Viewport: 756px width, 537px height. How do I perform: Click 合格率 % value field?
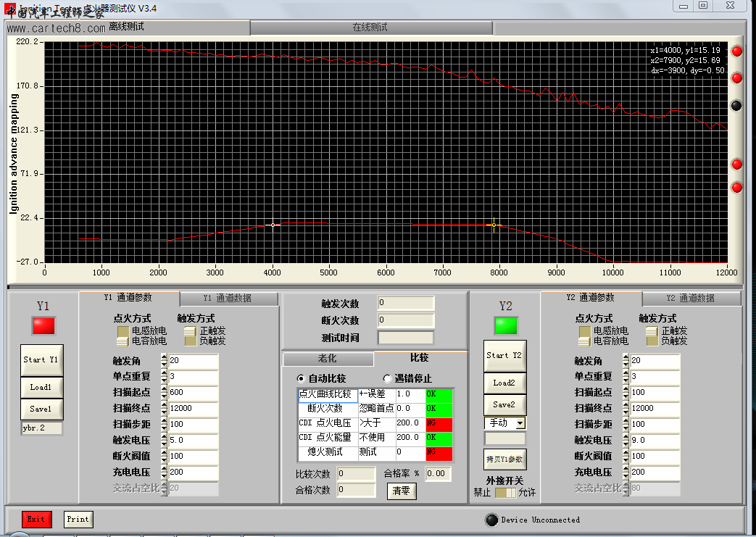(x=438, y=474)
